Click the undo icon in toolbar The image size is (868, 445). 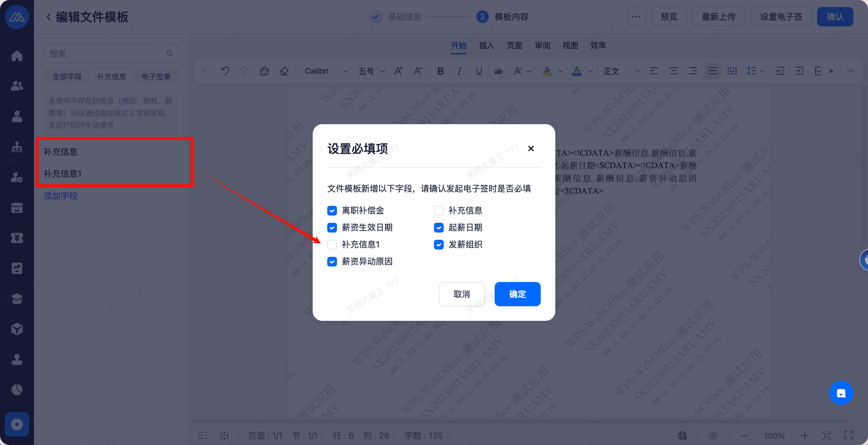click(225, 71)
